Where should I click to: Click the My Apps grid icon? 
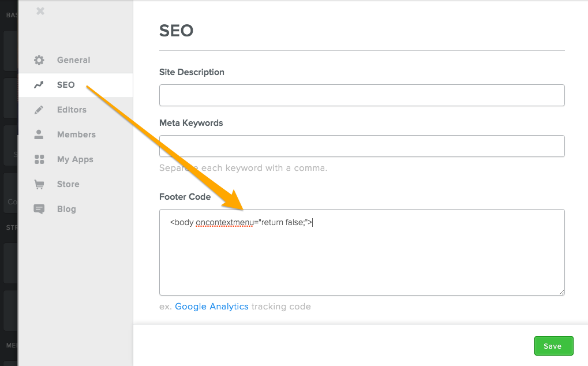tap(39, 159)
